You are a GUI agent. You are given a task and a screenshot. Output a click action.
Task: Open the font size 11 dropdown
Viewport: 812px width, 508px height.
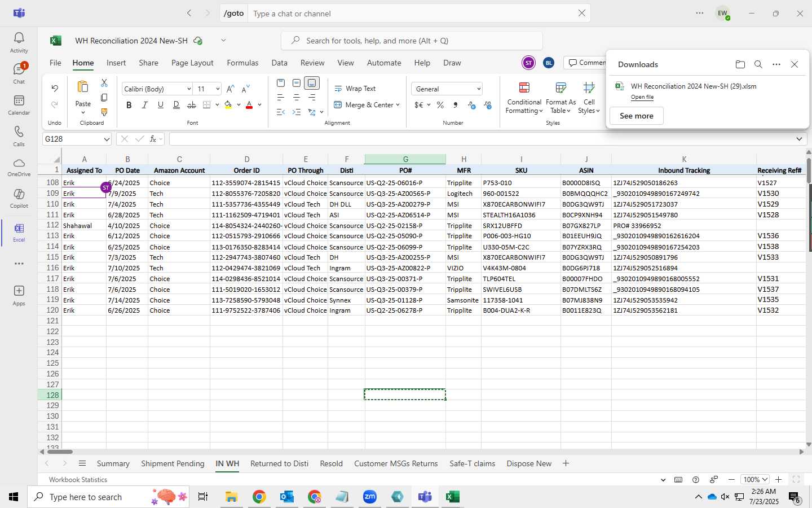218,89
